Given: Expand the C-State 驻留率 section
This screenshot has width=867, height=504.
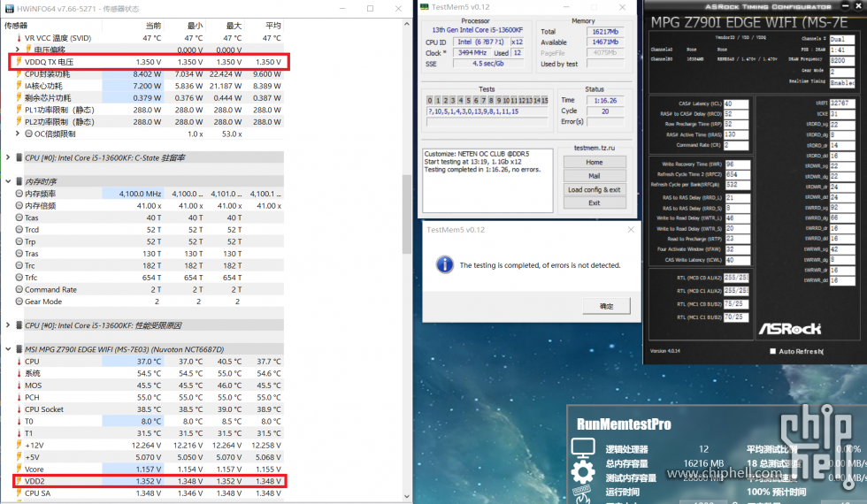Looking at the screenshot, I should point(8,157).
